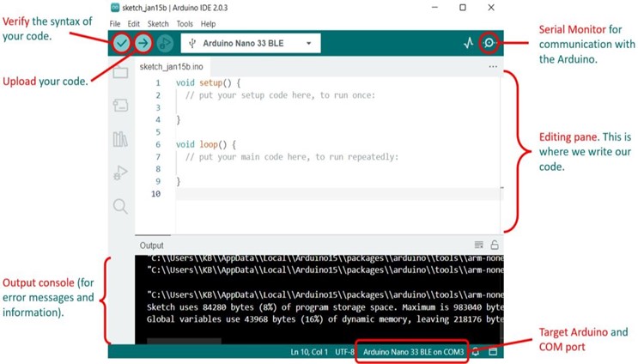638x364 pixels.
Task: Upload the sketch with arrow button
Action: tap(143, 43)
